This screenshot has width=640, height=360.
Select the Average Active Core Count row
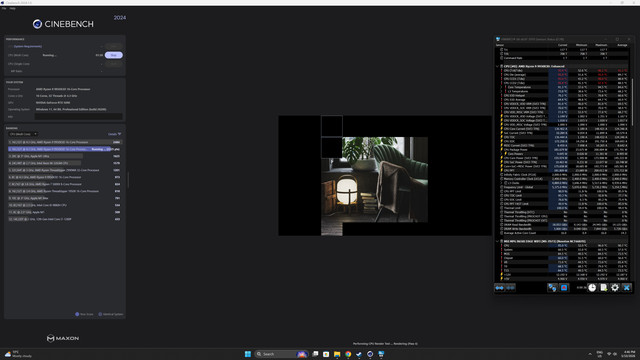[564, 233]
